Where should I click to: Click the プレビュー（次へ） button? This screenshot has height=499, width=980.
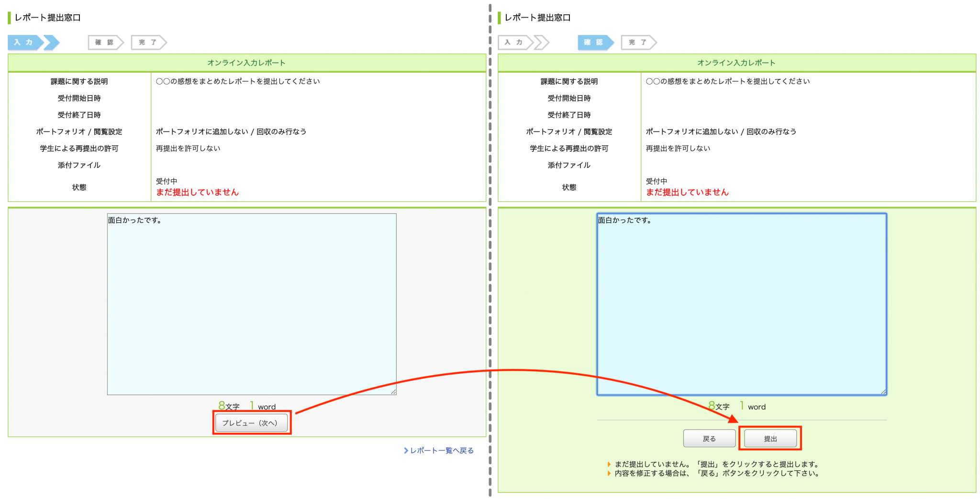(252, 422)
